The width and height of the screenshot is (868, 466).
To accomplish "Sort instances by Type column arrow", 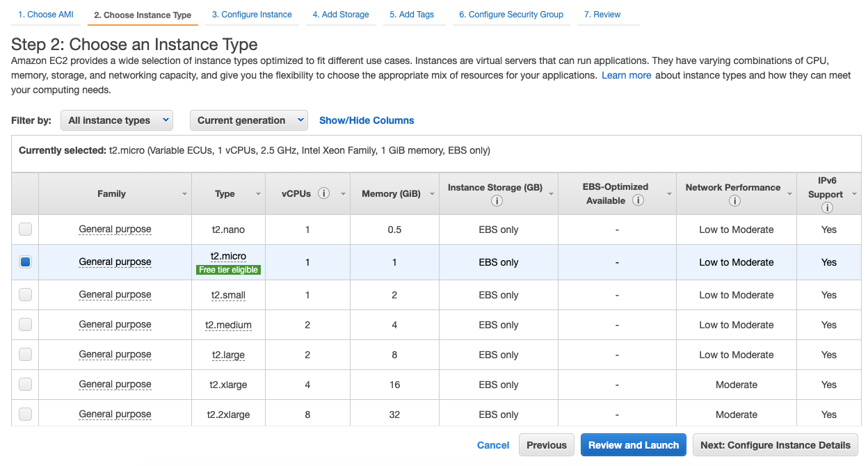I will point(257,193).
